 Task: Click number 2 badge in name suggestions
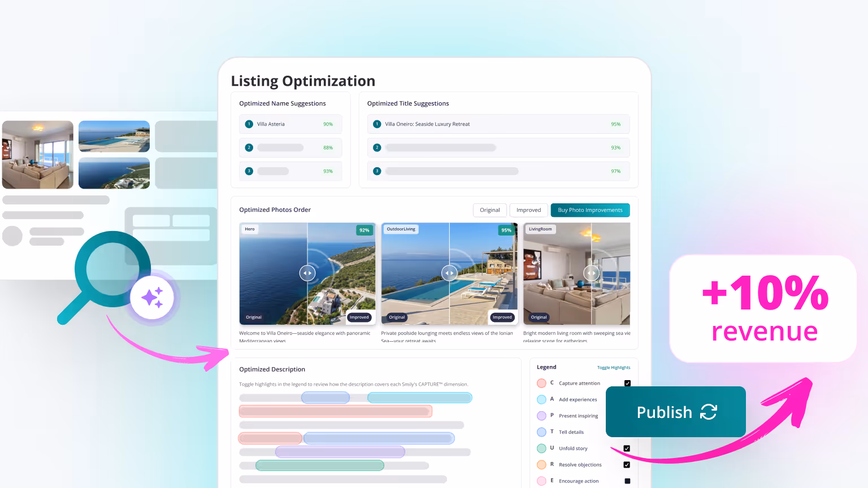249,147
